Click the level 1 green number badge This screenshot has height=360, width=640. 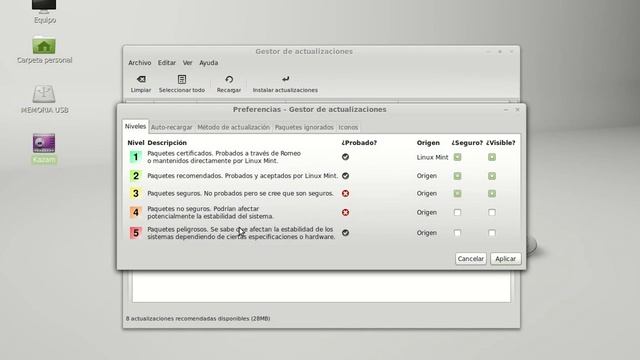pos(136,157)
